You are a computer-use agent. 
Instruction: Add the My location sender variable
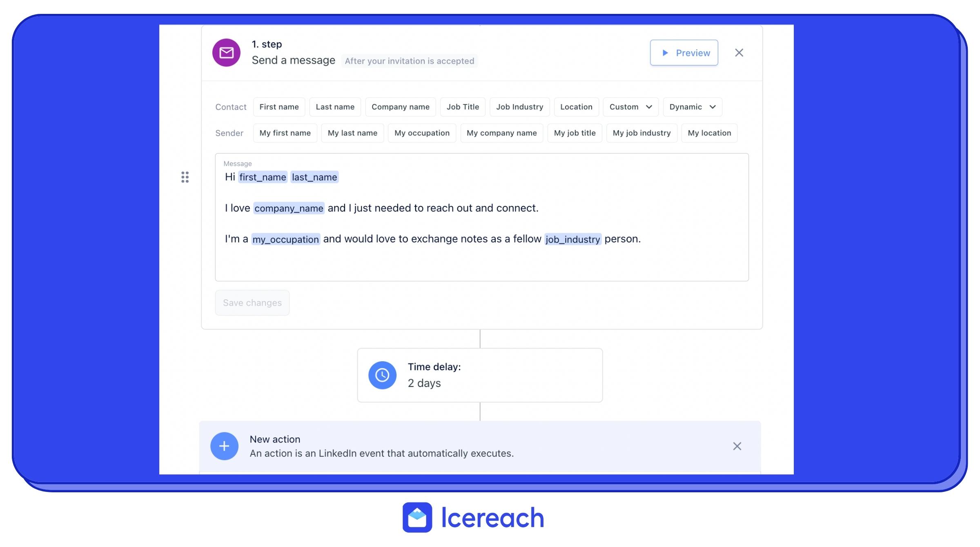pos(709,133)
